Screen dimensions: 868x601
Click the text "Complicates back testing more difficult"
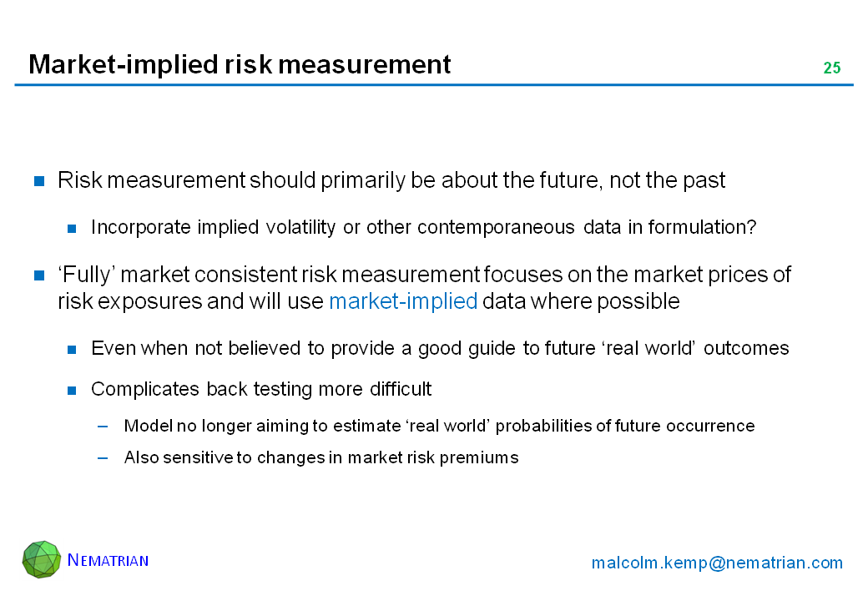point(261,389)
